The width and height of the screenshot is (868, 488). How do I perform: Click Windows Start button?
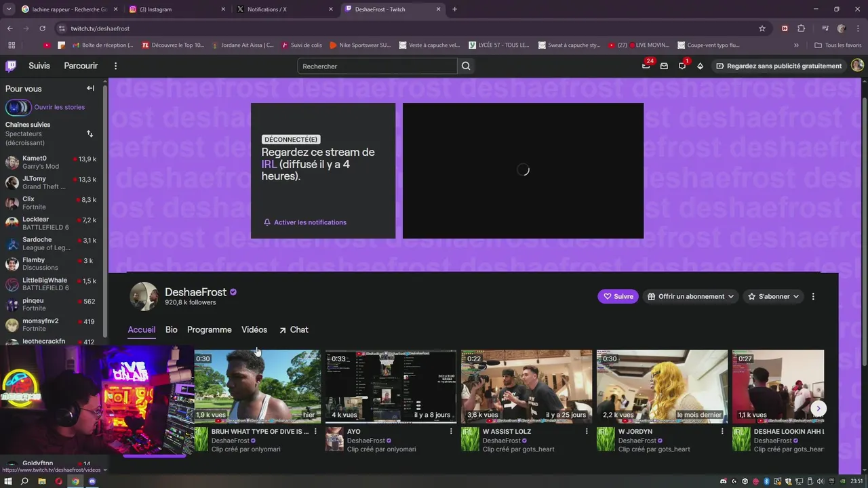(8, 481)
